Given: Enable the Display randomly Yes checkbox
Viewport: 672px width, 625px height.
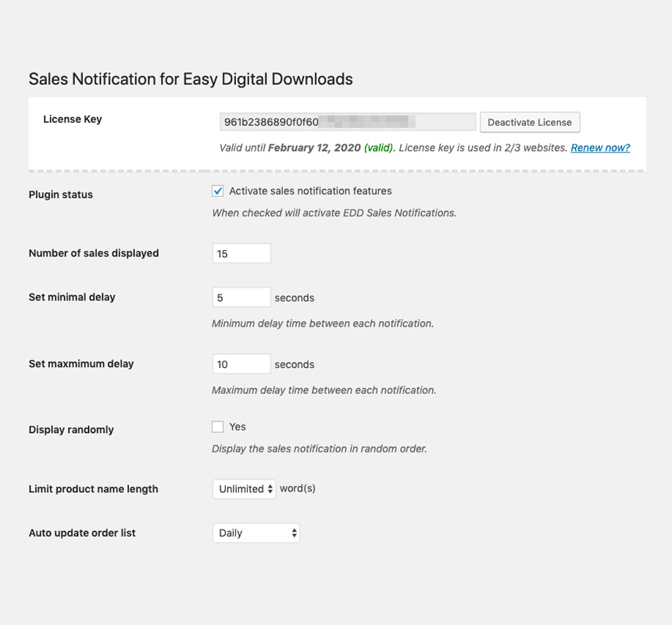Looking at the screenshot, I should 218,427.
